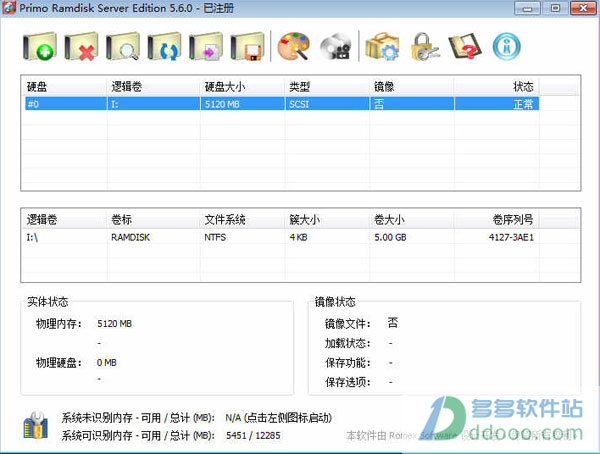Click the physical disk 0 MB value

tap(106, 363)
